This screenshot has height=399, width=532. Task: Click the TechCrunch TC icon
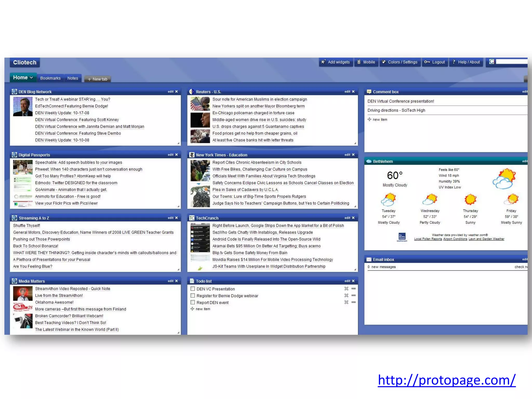(x=192, y=218)
